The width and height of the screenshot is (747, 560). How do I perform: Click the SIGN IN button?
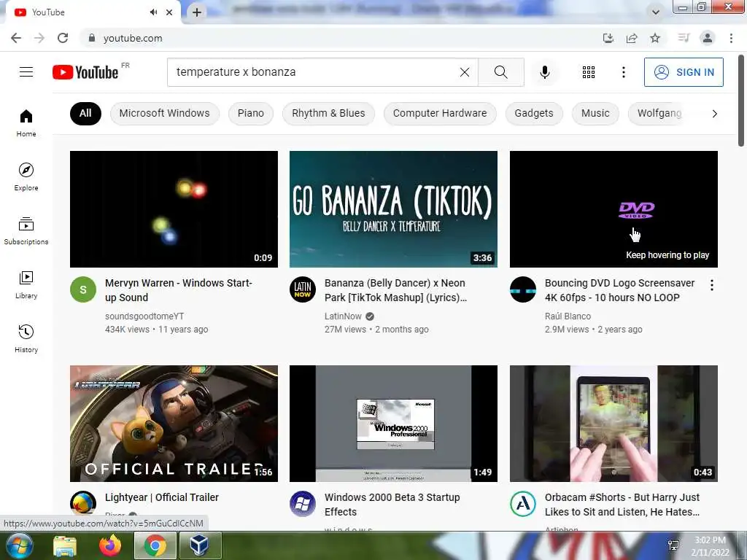tap(684, 72)
